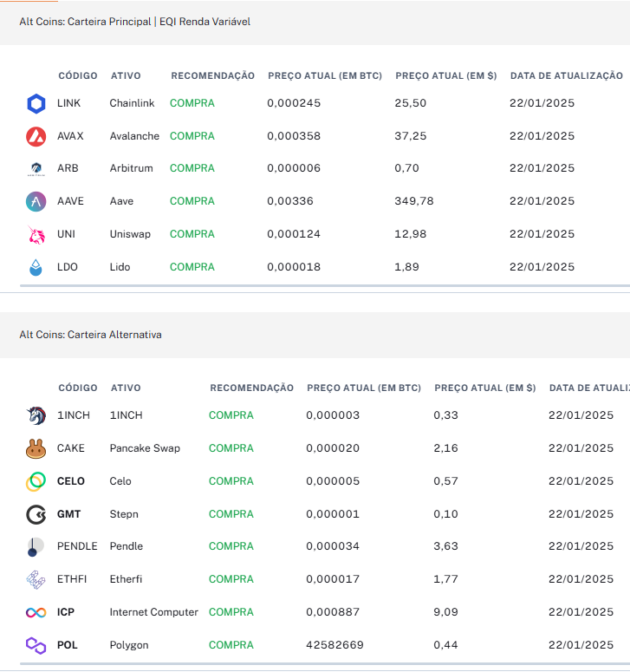Click the Chainlink LINK coin icon
630x672 pixels.
[x=36, y=103]
